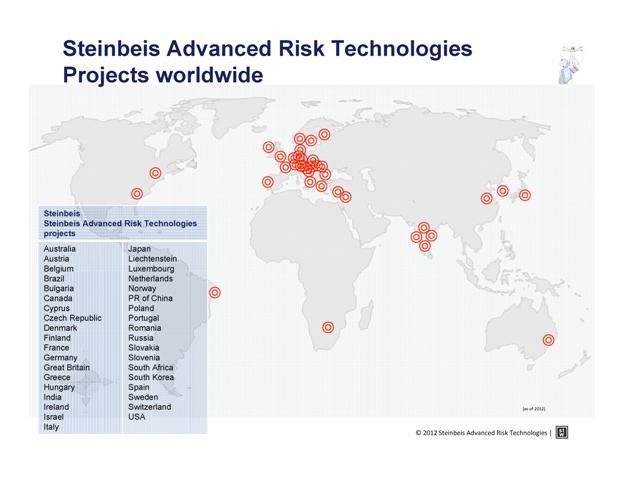Select 'Israel' in the country list
Viewport: 623px width, 480px height.
[x=53, y=417]
